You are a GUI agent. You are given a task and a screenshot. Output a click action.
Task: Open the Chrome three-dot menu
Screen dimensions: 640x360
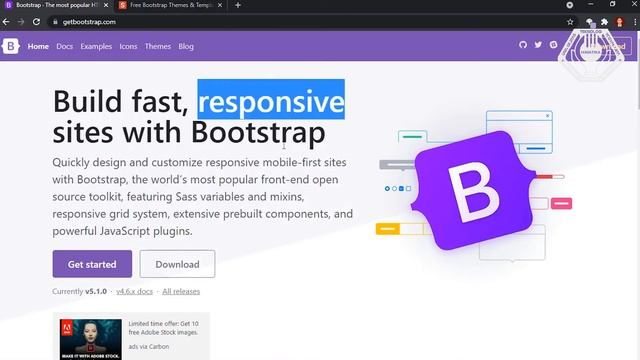[x=635, y=22]
